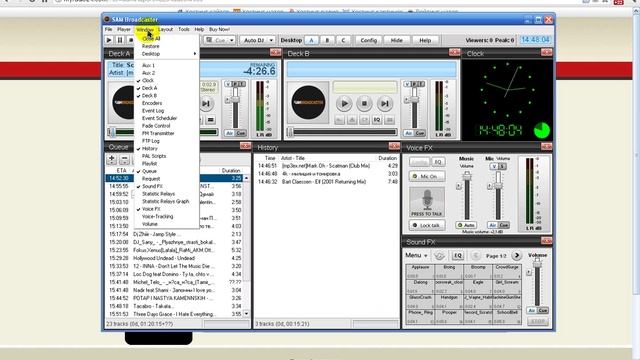
Task: Click the green pie timer in Clock panel
Action: (x=542, y=131)
